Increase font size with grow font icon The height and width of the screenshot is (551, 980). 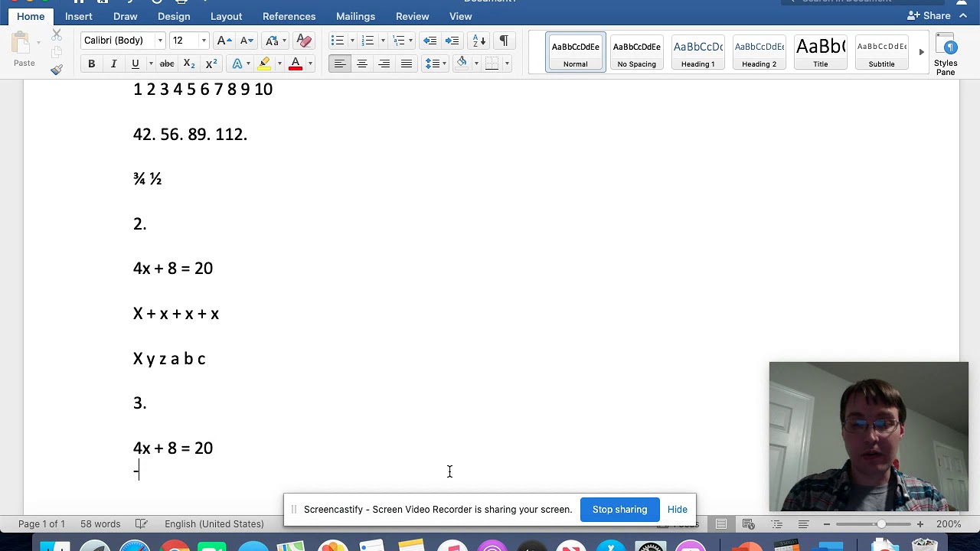point(224,41)
